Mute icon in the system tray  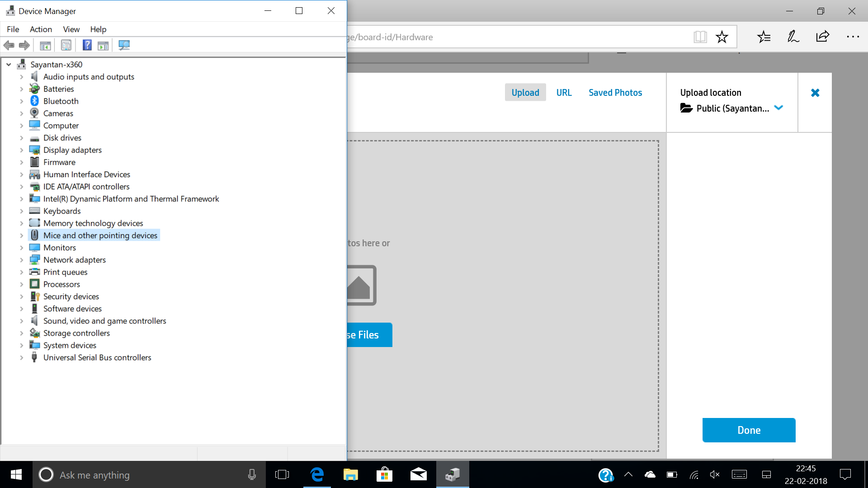(x=715, y=474)
